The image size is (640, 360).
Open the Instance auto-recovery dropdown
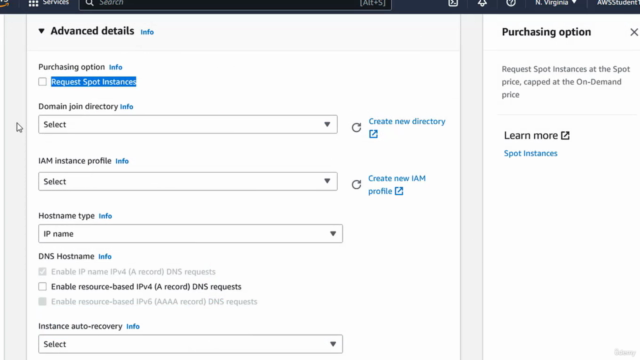point(190,344)
